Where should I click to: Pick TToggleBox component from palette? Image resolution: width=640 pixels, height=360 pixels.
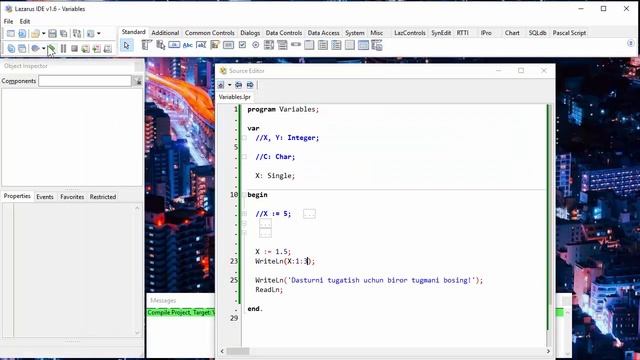click(228, 45)
